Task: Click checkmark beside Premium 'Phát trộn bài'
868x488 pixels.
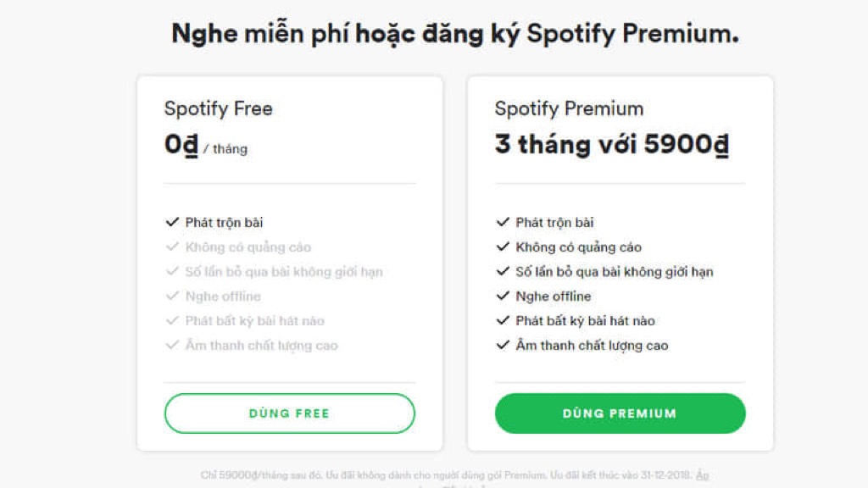Action: [x=503, y=223]
